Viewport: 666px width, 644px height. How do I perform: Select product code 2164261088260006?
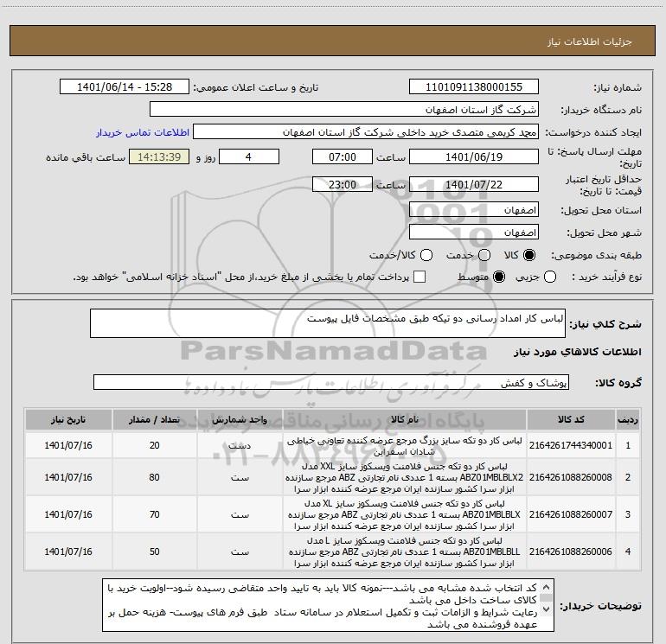[571, 552]
